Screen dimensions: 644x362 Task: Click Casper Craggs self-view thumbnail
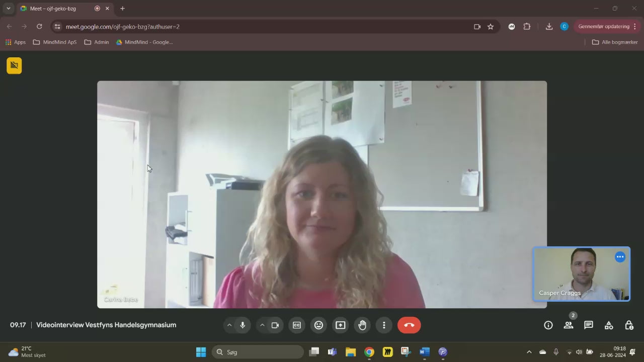[x=581, y=274]
